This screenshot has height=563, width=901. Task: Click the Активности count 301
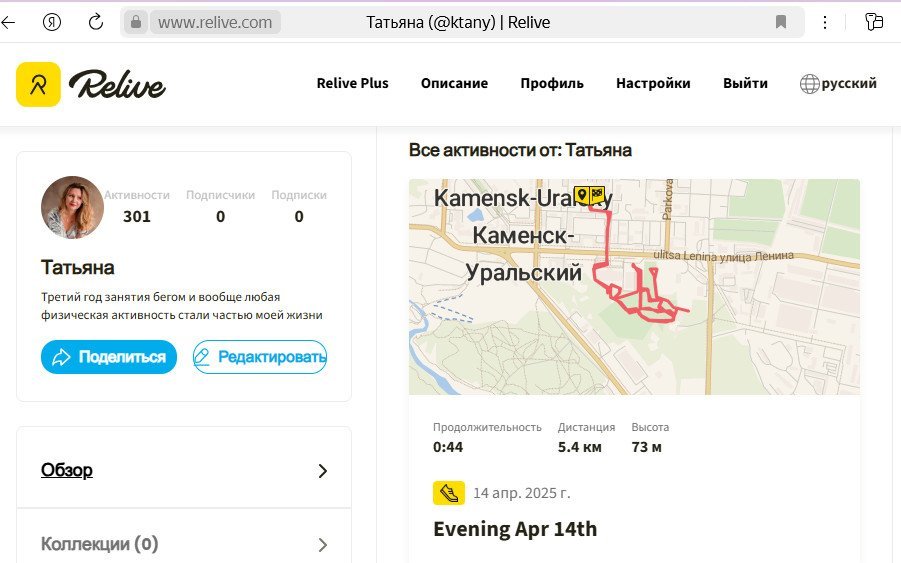pyautogui.click(x=137, y=217)
